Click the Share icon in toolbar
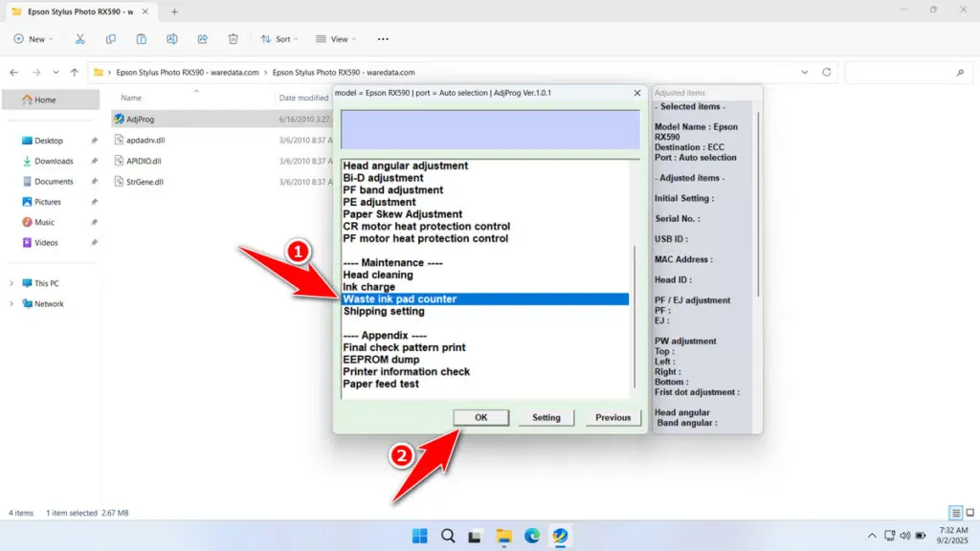980x551 pixels. (203, 39)
